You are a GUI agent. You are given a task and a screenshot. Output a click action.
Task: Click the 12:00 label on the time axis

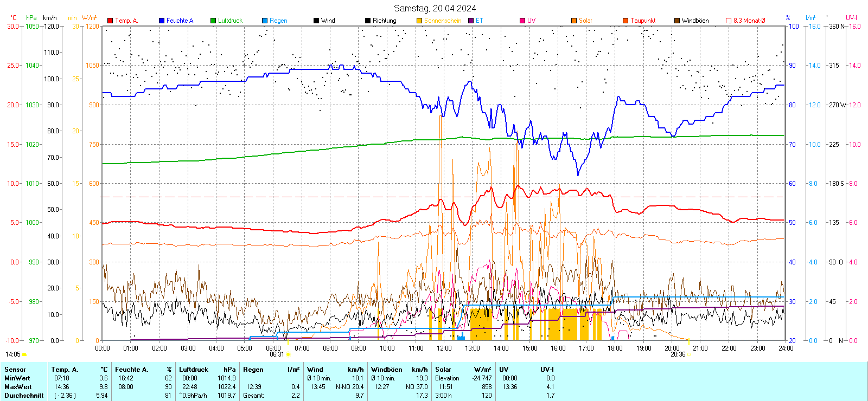click(444, 348)
